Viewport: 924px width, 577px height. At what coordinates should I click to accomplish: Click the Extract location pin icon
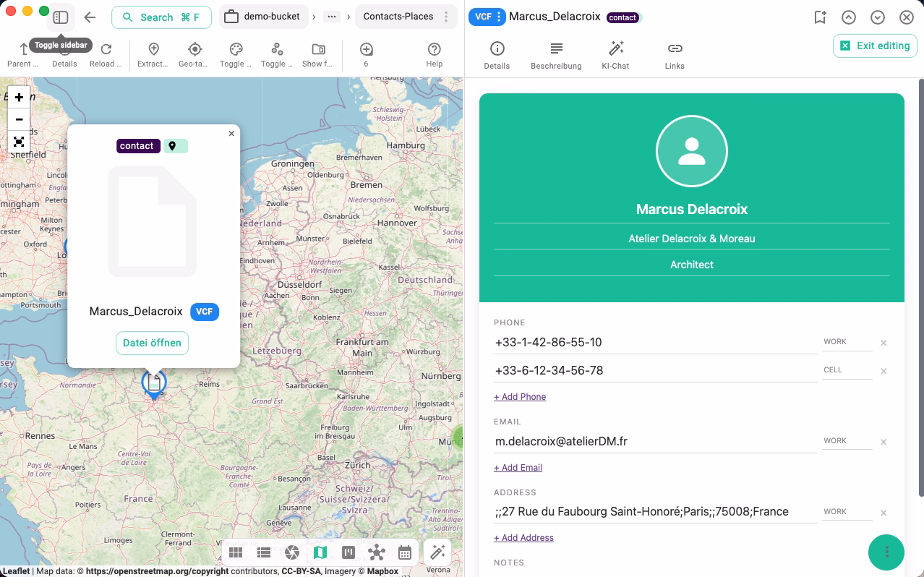tap(153, 49)
